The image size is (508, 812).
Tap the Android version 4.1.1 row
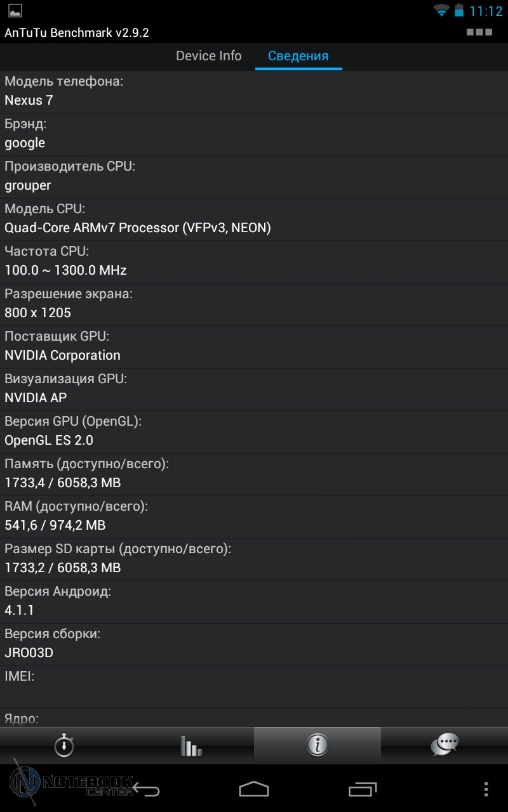point(254,602)
